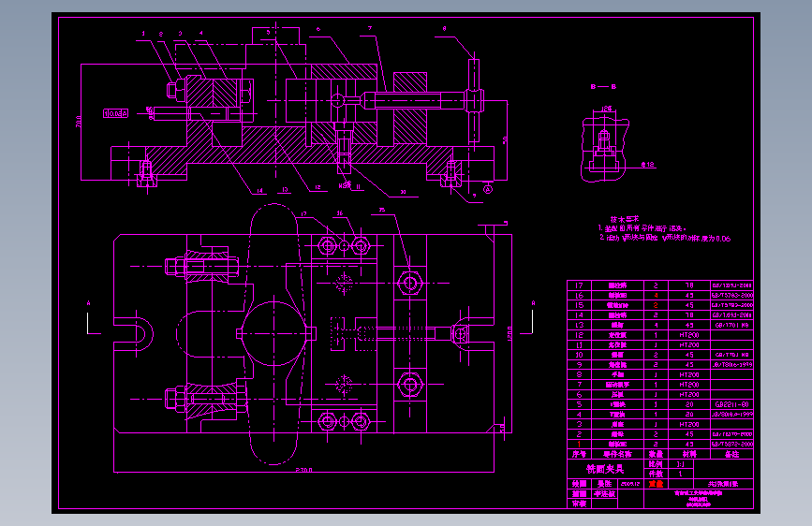
Task: Click the 备注 column header
Action: (x=731, y=454)
